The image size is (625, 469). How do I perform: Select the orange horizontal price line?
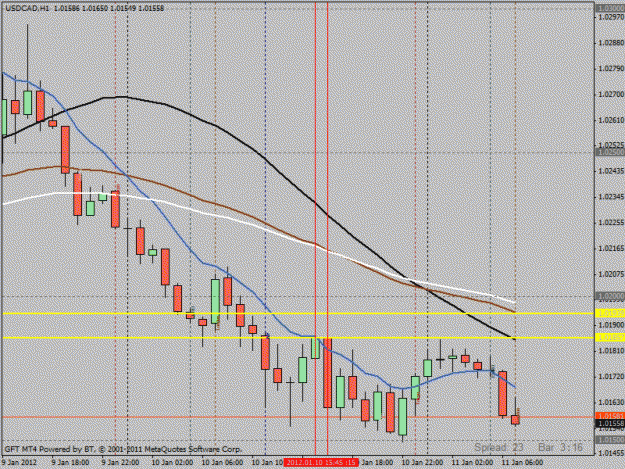tap(298, 417)
